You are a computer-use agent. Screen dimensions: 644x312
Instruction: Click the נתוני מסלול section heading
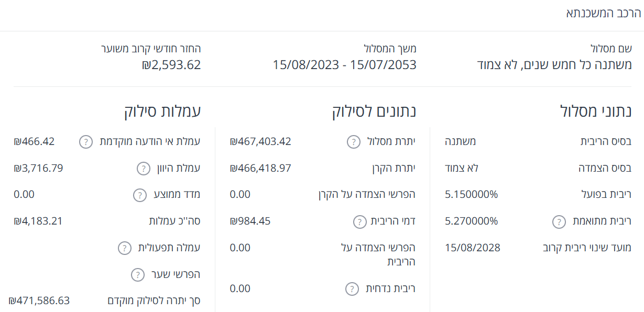pyautogui.click(x=596, y=110)
